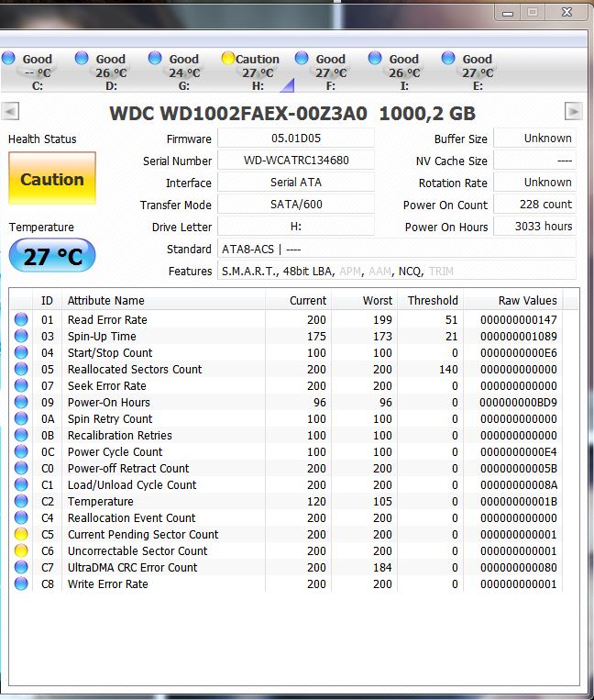Select the Current Pending Sector Count name

coord(143,534)
